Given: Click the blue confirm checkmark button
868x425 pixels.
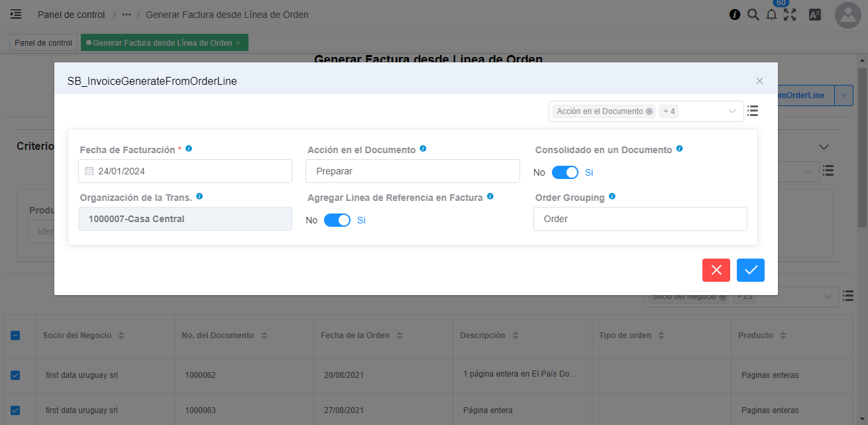Looking at the screenshot, I should (x=751, y=270).
